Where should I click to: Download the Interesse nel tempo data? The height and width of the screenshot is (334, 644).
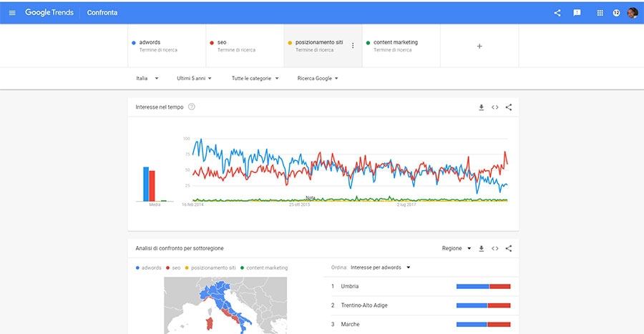tap(481, 107)
